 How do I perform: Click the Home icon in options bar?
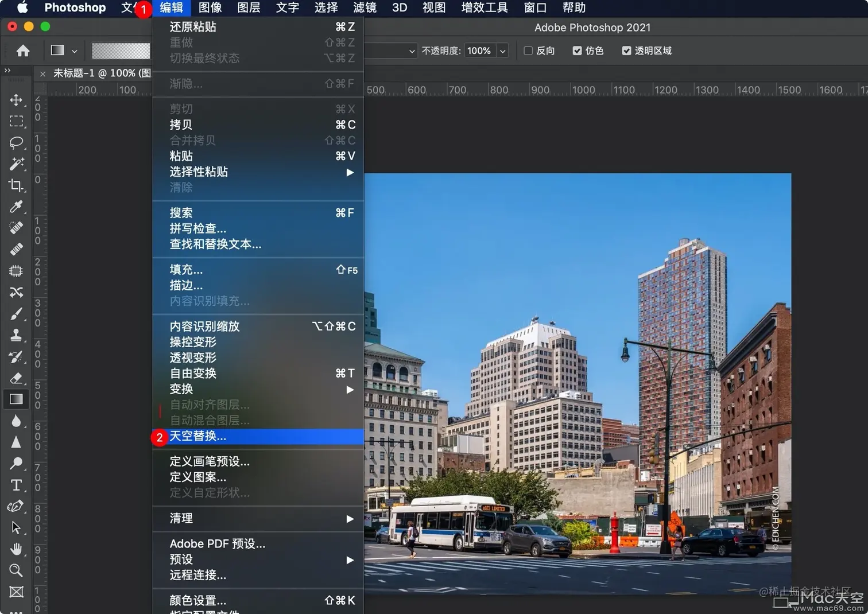[x=23, y=50]
